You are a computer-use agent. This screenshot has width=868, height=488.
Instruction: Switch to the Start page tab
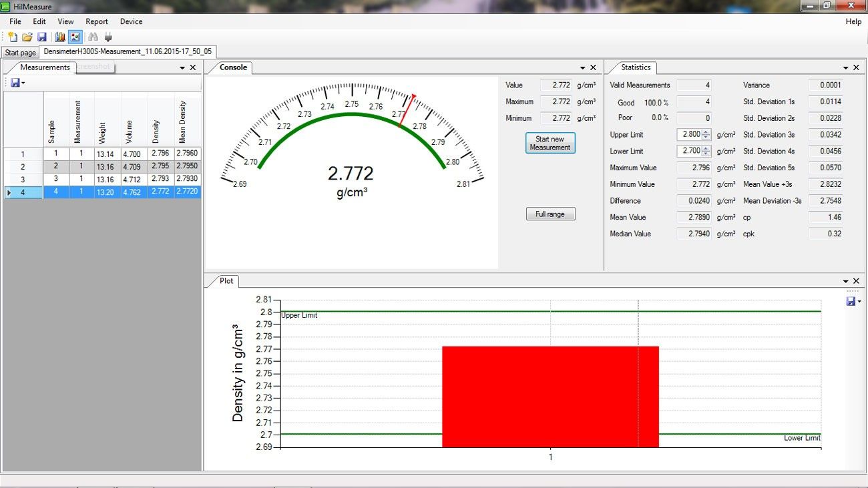20,53
